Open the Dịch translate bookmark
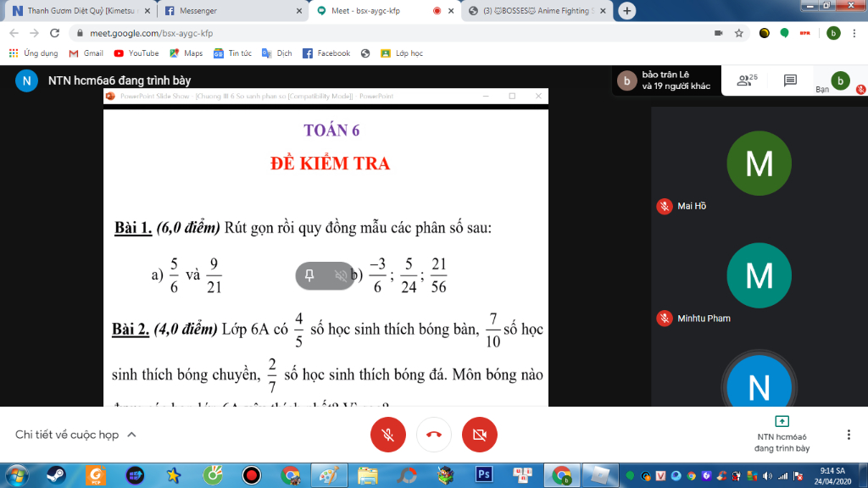This screenshot has height=488, width=868. pyautogui.click(x=277, y=53)
